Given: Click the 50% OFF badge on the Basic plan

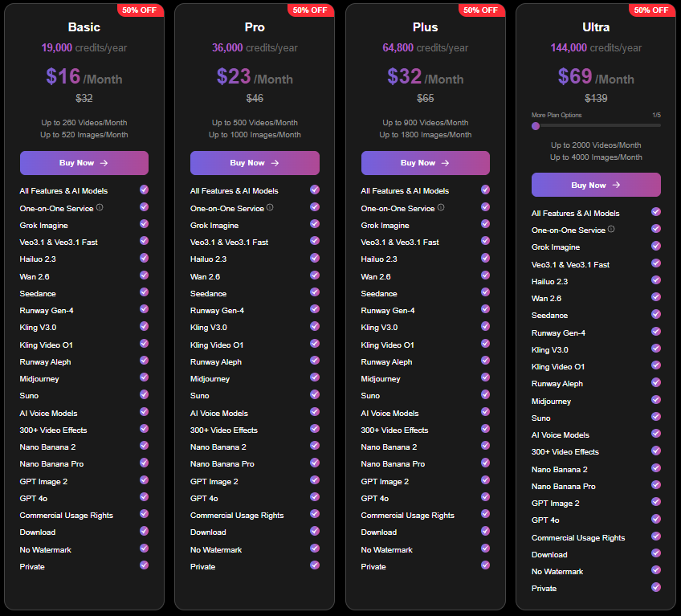Looking at the screenshot, I should click(x=140, y=10).
